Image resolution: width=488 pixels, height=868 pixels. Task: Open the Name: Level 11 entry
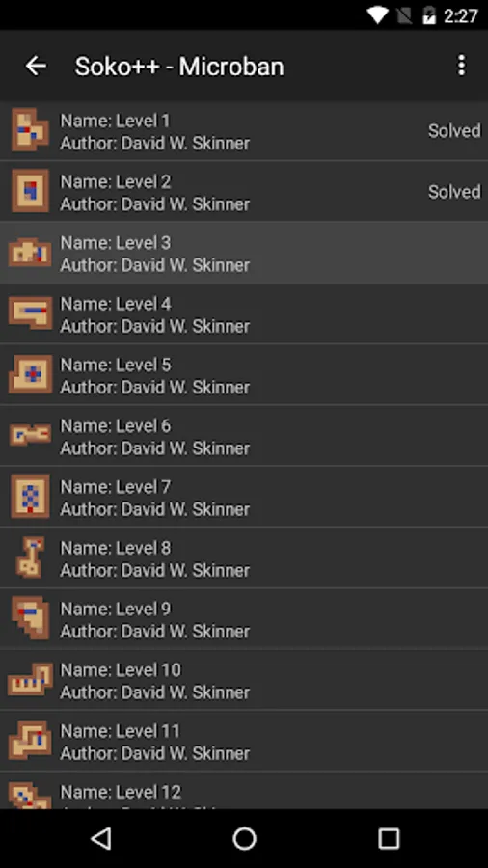click(x=244, y=741)
